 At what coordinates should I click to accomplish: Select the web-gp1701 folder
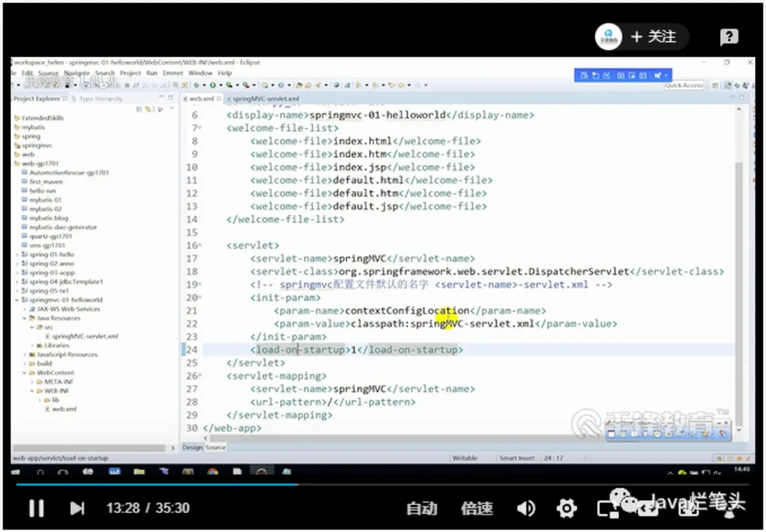(36, 163)
